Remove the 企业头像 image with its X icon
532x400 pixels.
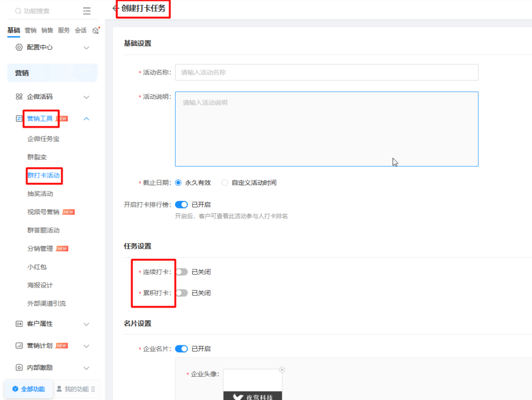click(x=282, y=370)
